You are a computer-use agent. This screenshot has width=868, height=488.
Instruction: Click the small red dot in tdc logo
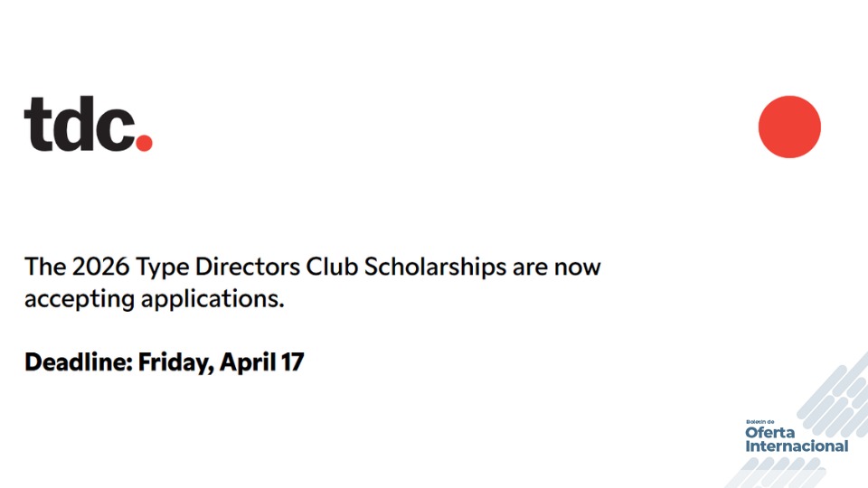pos(144,142)
